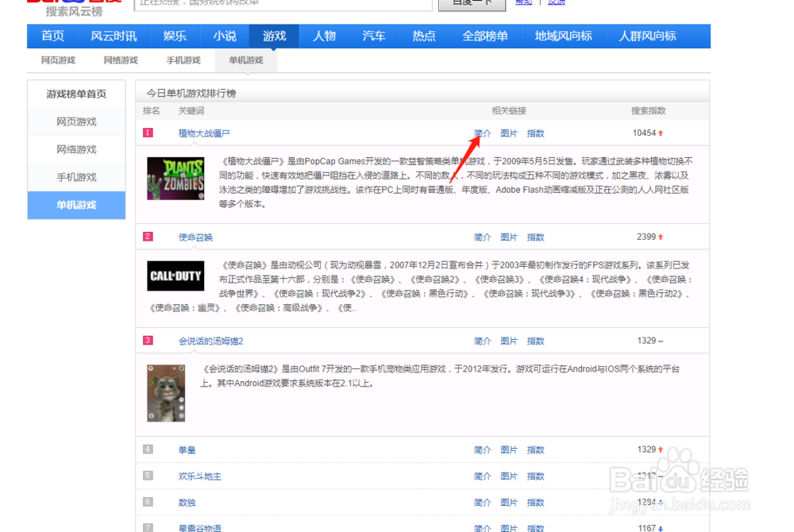
Task: Click the red rank badge 1 beside 植物大战僵尸
Action: click(147, 133)
